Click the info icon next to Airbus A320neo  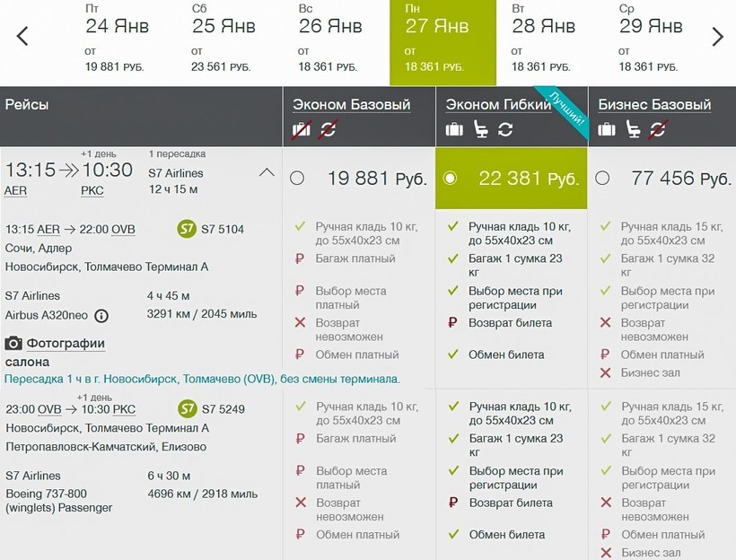[x=101, y=315]
